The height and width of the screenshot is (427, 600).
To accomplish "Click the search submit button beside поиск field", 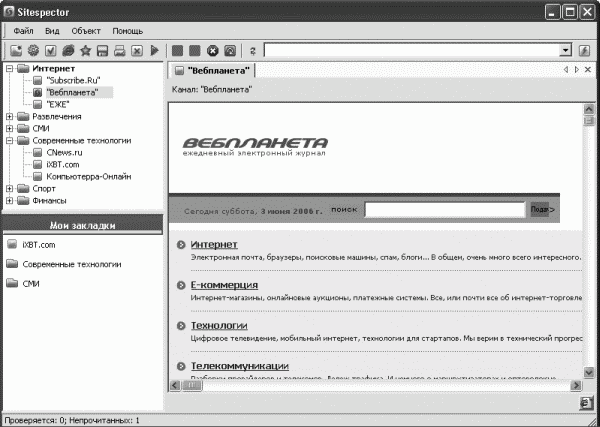I will [542, 209].
